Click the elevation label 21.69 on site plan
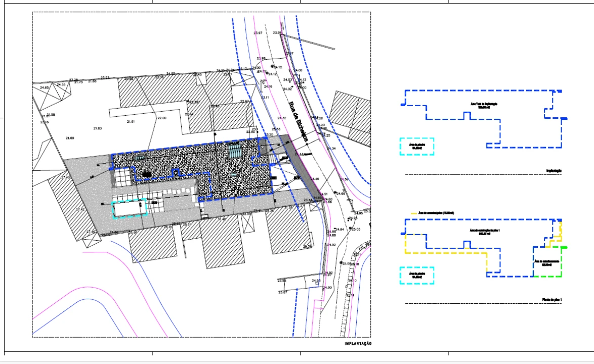The image size is (594, 364). [70, 138]
